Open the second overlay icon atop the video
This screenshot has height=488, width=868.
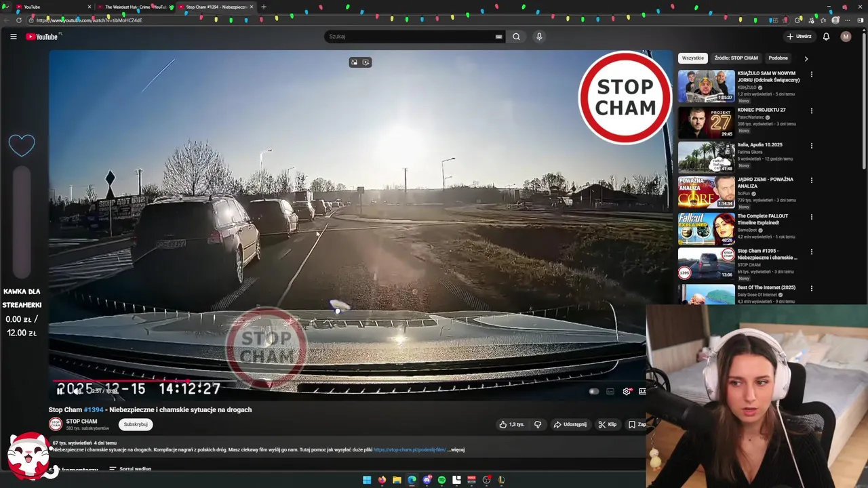pos(366,62)
